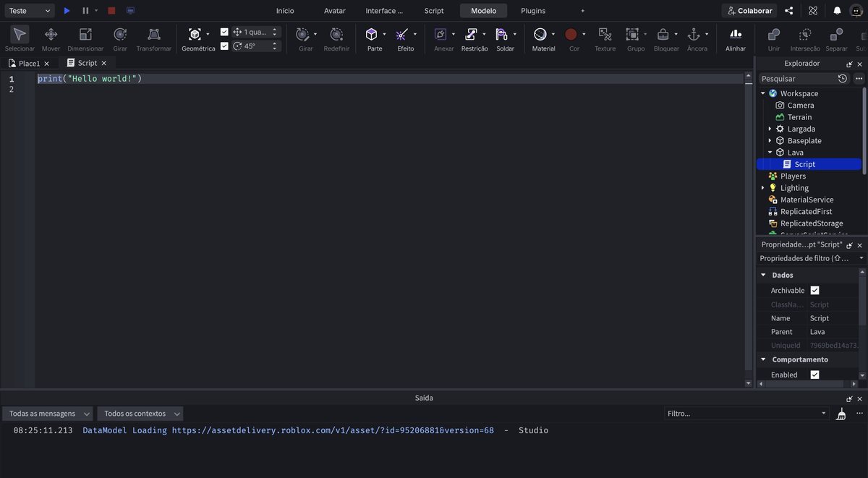Open the Teste mode dropdown
Screen dimensions: 868x478
(x=28, y=11)
